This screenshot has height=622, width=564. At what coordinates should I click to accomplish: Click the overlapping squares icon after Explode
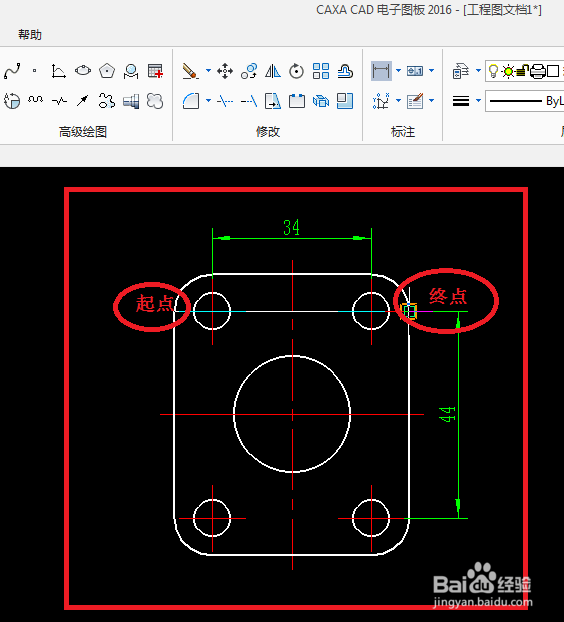(345, 101)
